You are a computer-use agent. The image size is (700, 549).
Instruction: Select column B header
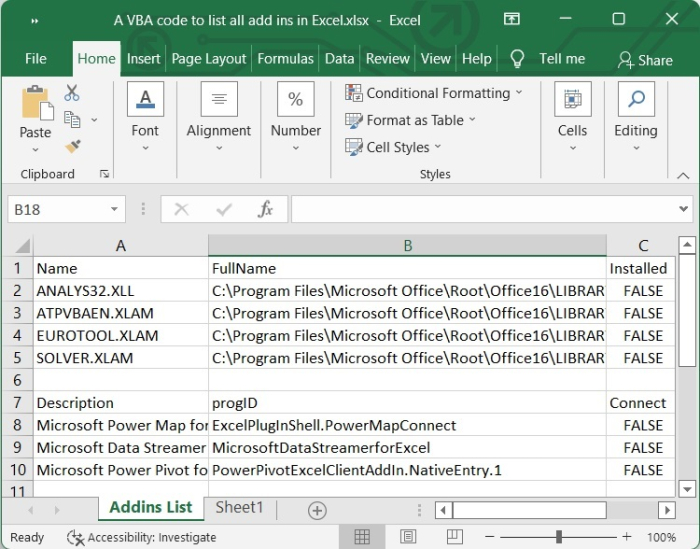[x=407, y=246]
